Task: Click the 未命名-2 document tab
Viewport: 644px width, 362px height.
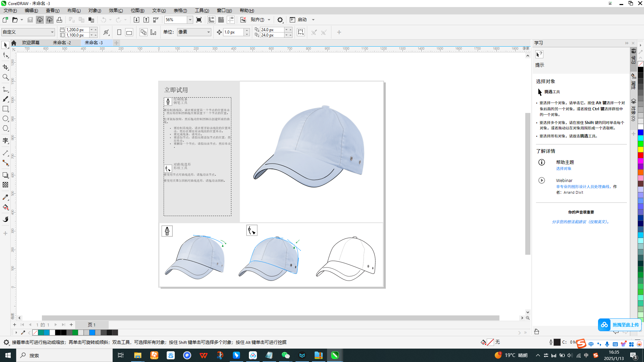Action: (62, 43)
